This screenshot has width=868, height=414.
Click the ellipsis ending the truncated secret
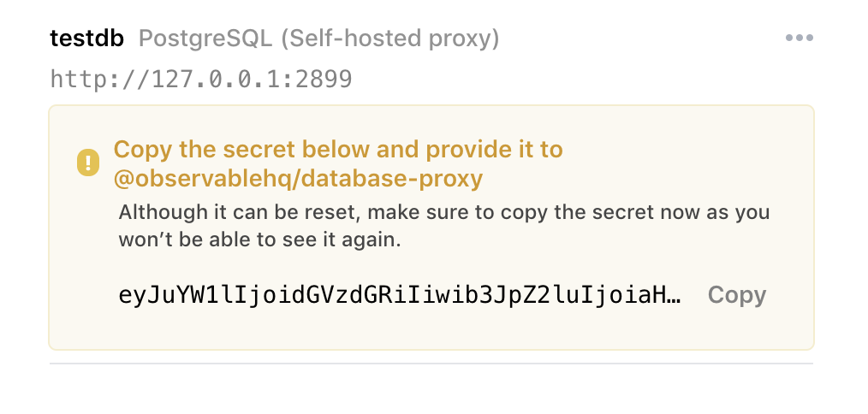(x=674, y=296)
